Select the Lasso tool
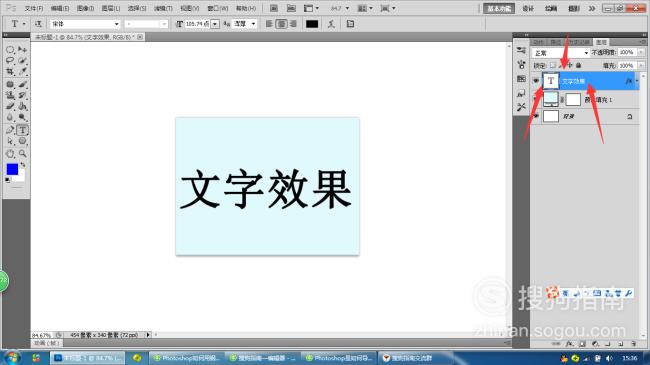Screen dimensions: 650x365 pos(10,61)
